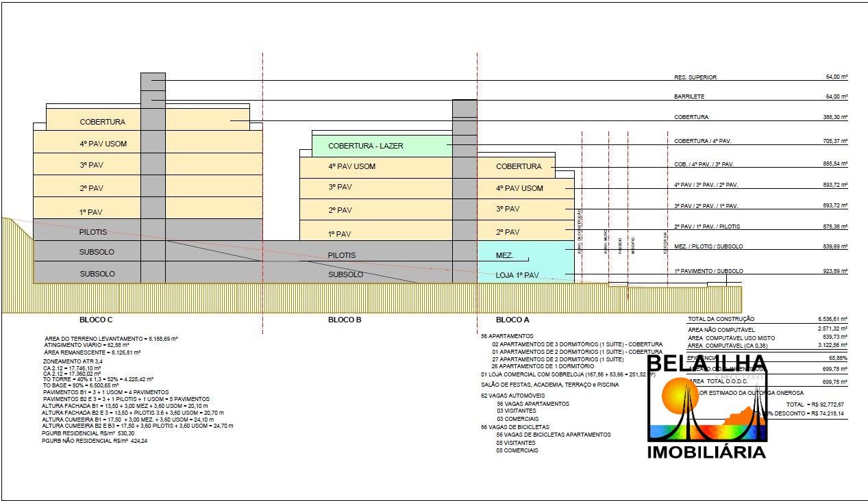Screen dimensions: 868x501
Task: Click "SALÃO DE FESTAS, ACADEMIA, TERRAÇO e PISCINA"
Action: click(x=550, y=385)
